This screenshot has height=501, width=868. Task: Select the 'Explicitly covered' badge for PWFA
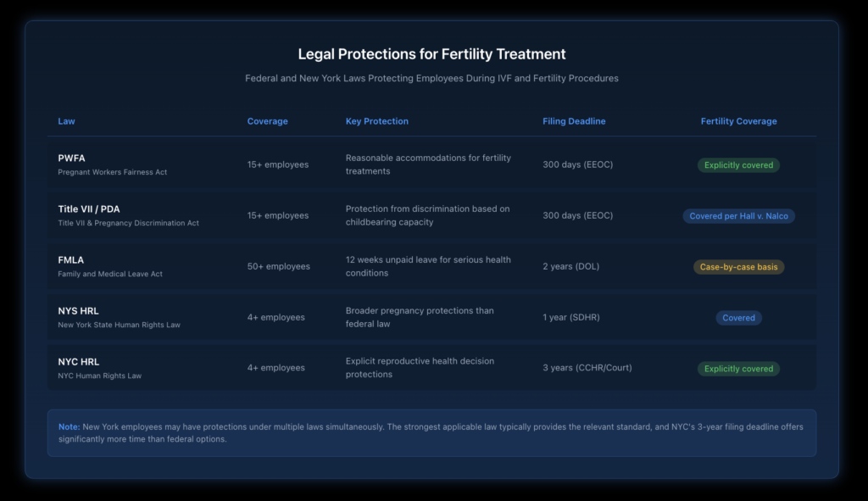[x=737, y=164]
